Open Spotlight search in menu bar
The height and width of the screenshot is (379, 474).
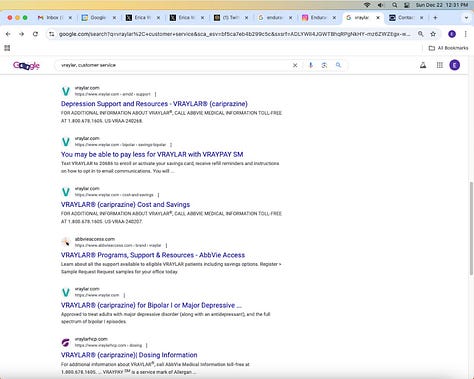point(395,5)
